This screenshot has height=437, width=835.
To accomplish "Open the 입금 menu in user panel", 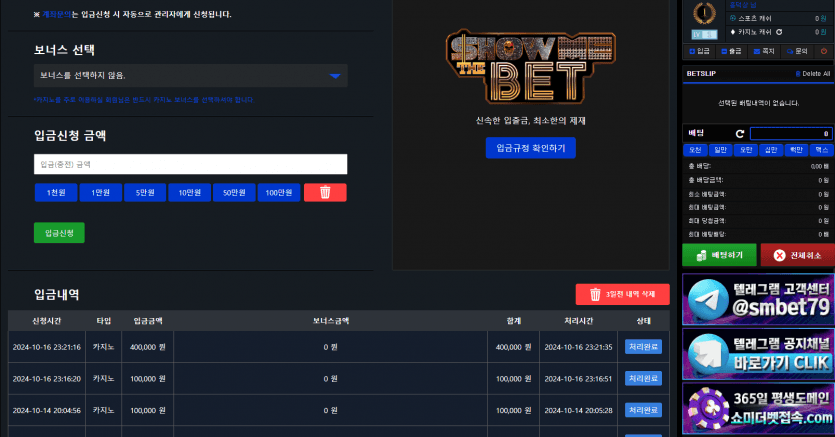I will coord(699,50).
